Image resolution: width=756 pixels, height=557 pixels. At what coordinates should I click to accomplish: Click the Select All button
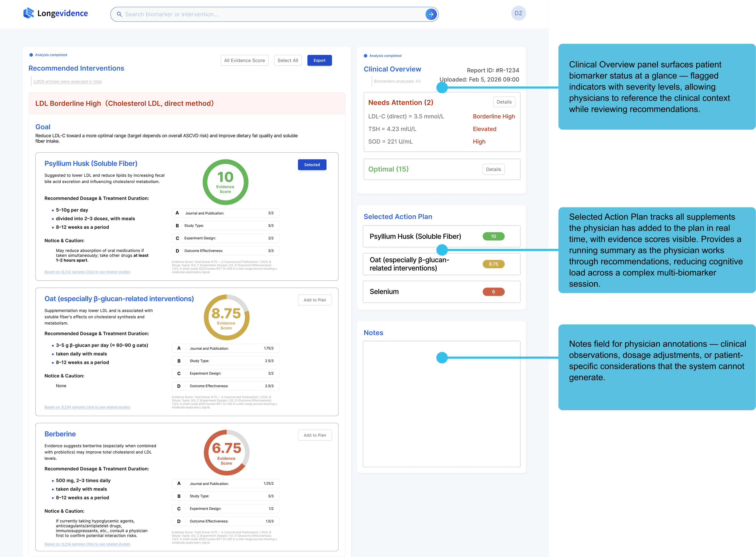click(x=287, y=60)
